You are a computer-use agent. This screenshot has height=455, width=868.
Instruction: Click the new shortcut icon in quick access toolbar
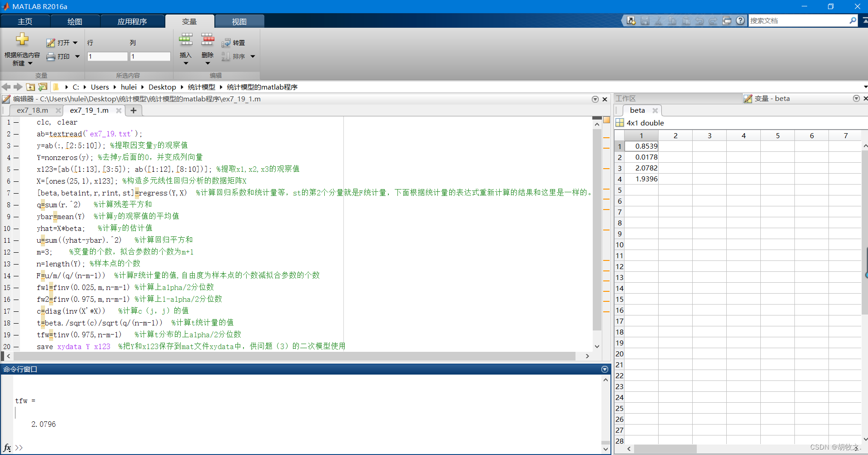(631, 21)
